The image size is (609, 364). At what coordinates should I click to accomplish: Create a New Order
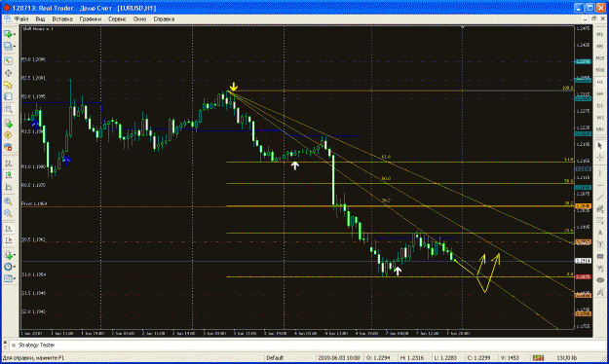(8, 124)
